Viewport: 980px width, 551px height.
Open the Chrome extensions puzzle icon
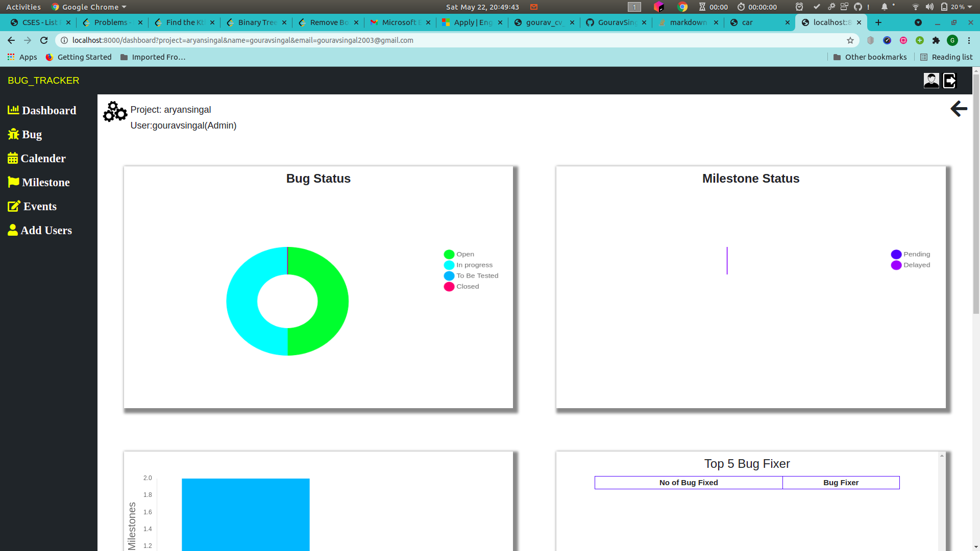(x=936, y=40)
